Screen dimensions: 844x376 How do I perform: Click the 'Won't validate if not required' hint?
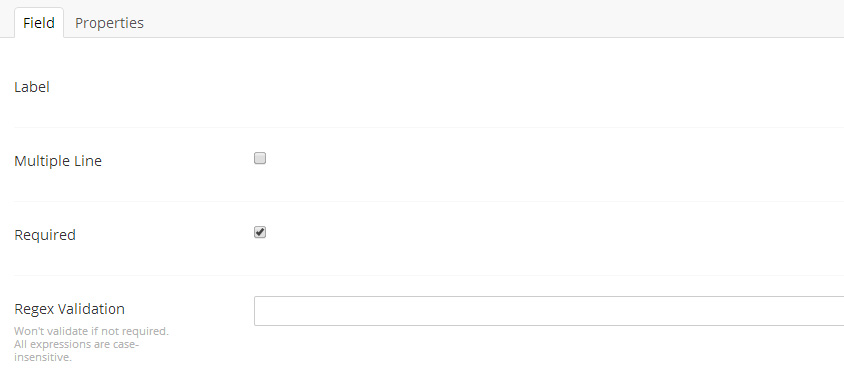(x=92, y=331)
